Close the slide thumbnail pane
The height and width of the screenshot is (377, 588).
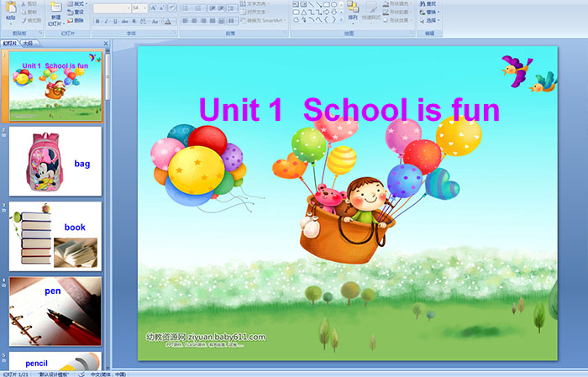106,44
